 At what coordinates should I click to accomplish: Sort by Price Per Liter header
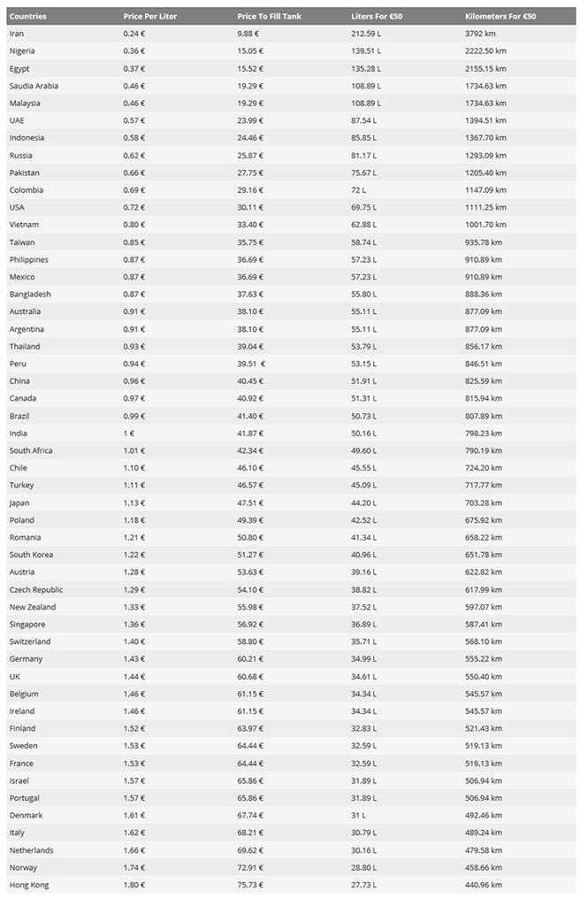(150, 16)
